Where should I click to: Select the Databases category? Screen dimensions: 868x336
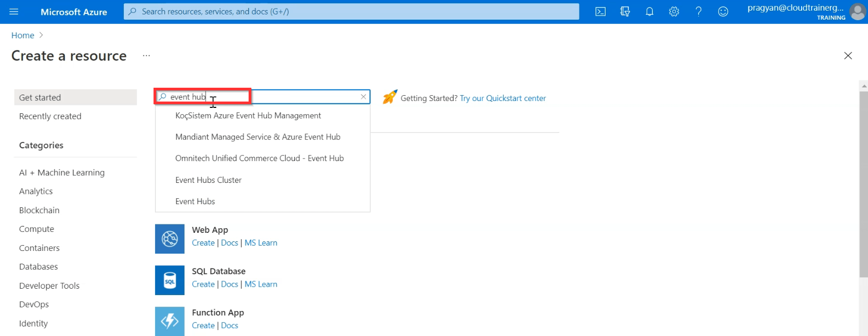coord(39,266)
